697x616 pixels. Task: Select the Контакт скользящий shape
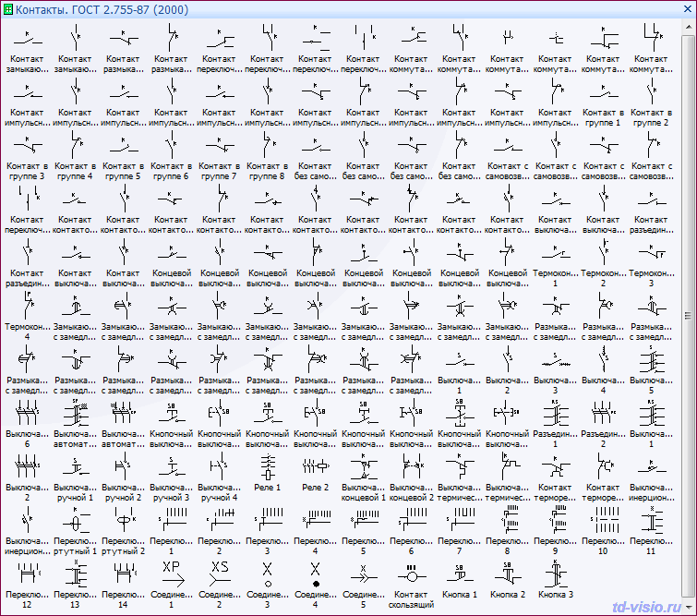(x=411, y=572)
